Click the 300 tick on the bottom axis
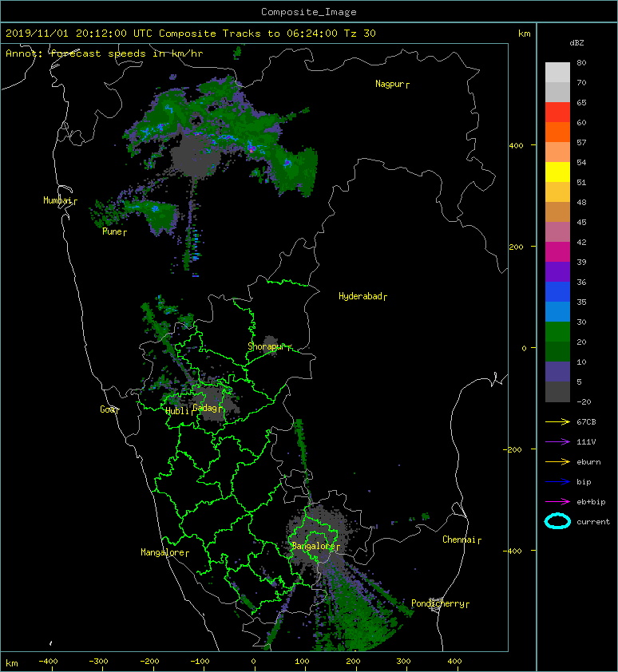This screenshot has height=672, width=618. (x=403, y=661)
